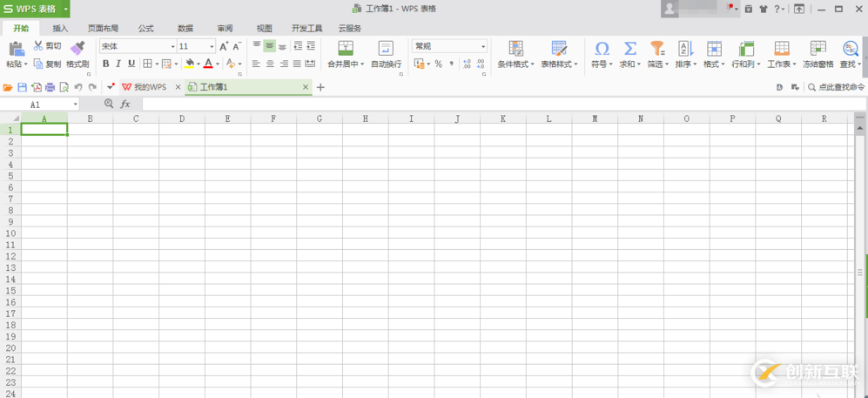The width and height of the screenshot is (868, 398).
Task: Toggle underline formatting
Action: coord(131,64)
